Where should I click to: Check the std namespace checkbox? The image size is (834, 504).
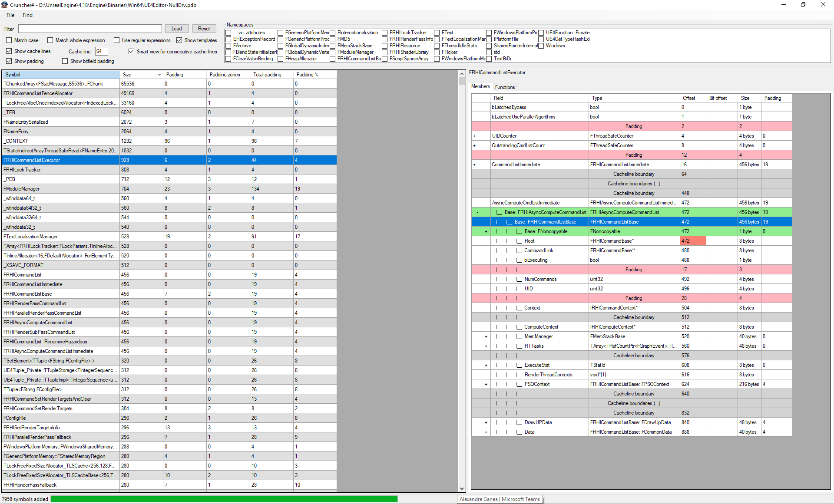click(489, 52)
